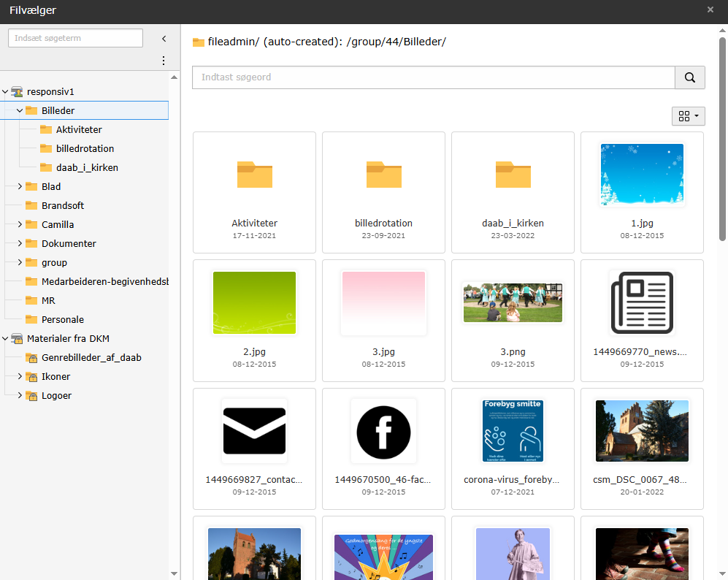Select the MR tree folder

coord(48,301)
